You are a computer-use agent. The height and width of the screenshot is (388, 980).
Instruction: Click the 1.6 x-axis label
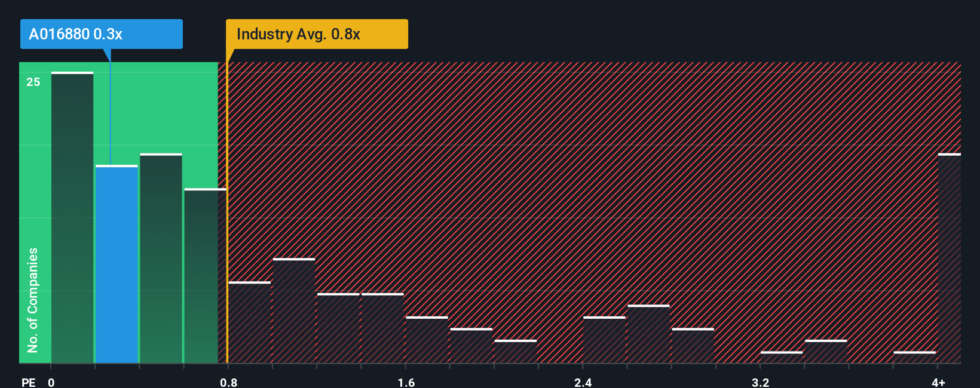pyautogui.click(x=406, y=382)
